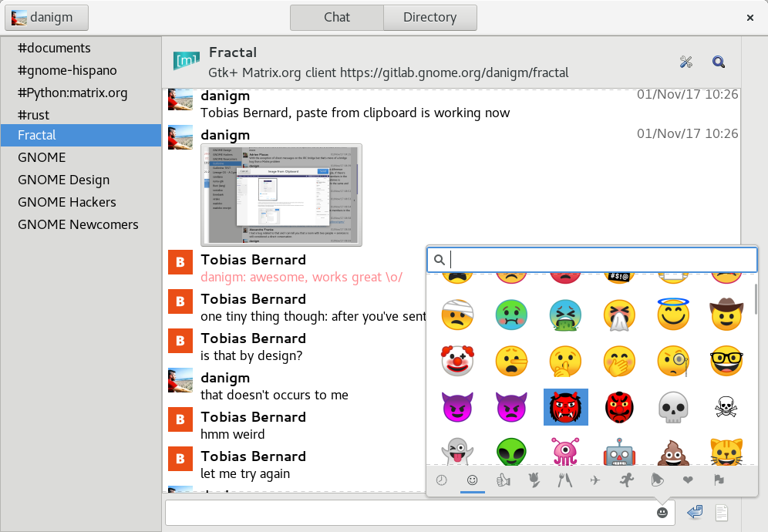Select the highlighted red ogre emoji
The height and width of the screenshot is (532, 768).
point(565,406)
